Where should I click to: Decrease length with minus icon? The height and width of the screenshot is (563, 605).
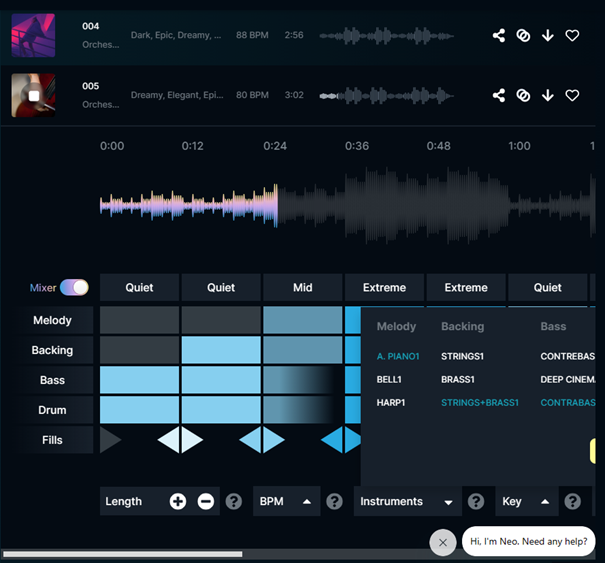[206, 502]
